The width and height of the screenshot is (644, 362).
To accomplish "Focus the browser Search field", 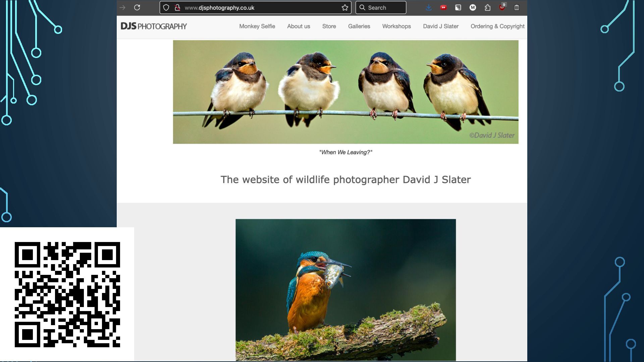I will [381, 7].
